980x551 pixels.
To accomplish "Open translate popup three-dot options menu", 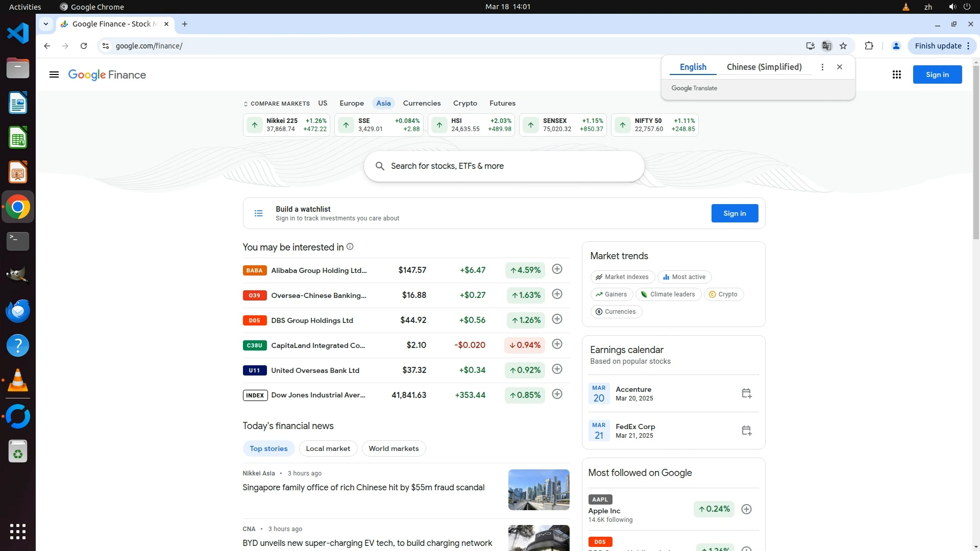I will pos(822,67).
